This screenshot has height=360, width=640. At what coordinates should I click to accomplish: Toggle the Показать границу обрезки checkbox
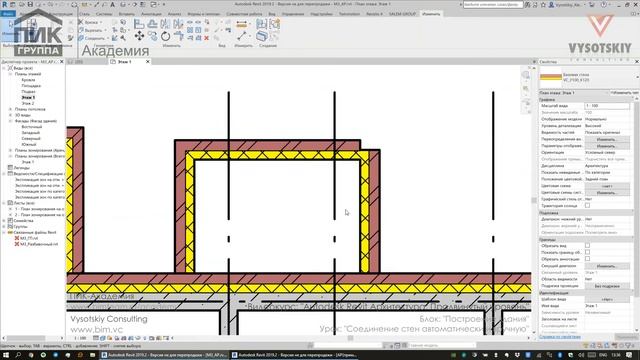[587, 252]
